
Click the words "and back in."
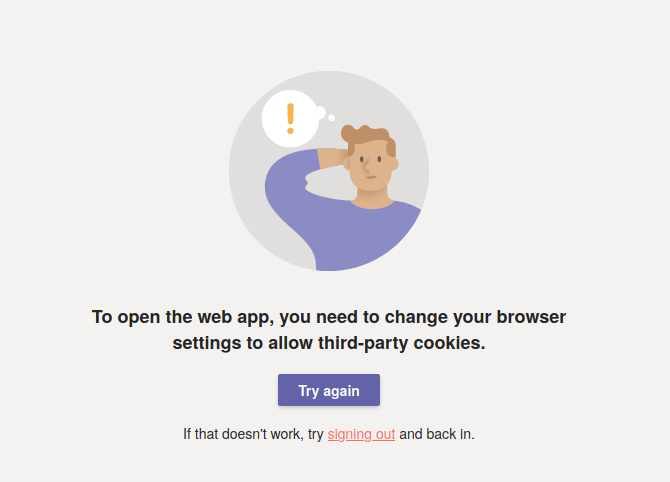437,434
